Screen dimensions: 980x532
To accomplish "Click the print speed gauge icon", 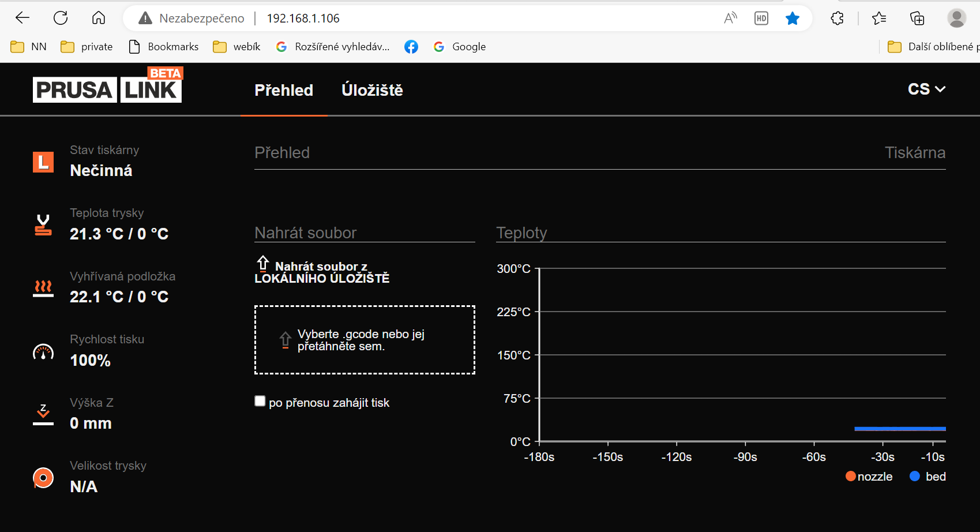I will [43, 351].
